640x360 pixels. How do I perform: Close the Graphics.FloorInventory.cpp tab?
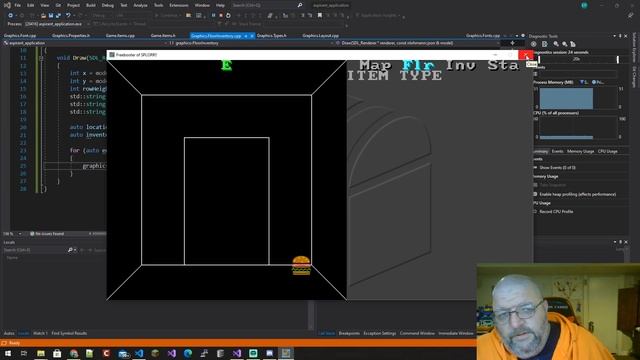coord(252,36)
